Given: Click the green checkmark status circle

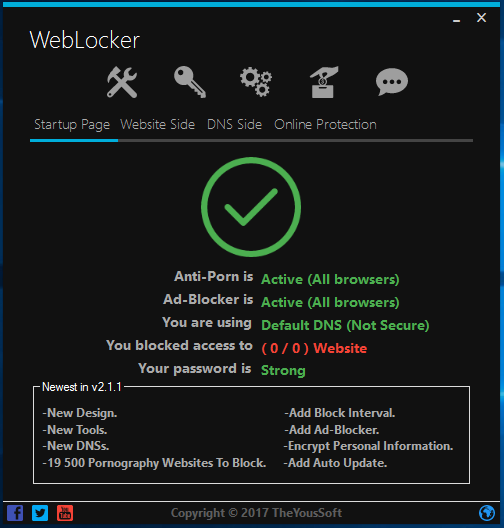Looking at the screenshot, I should [251, 207].
